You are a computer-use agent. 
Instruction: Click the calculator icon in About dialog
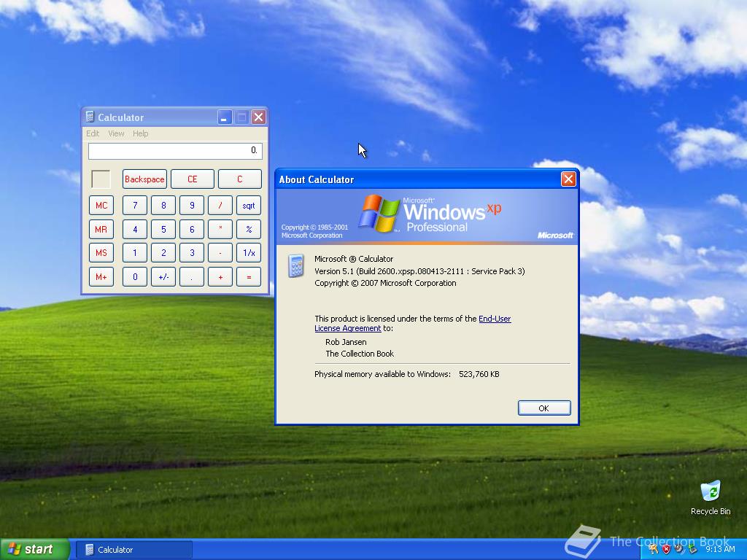click(296, 265)
